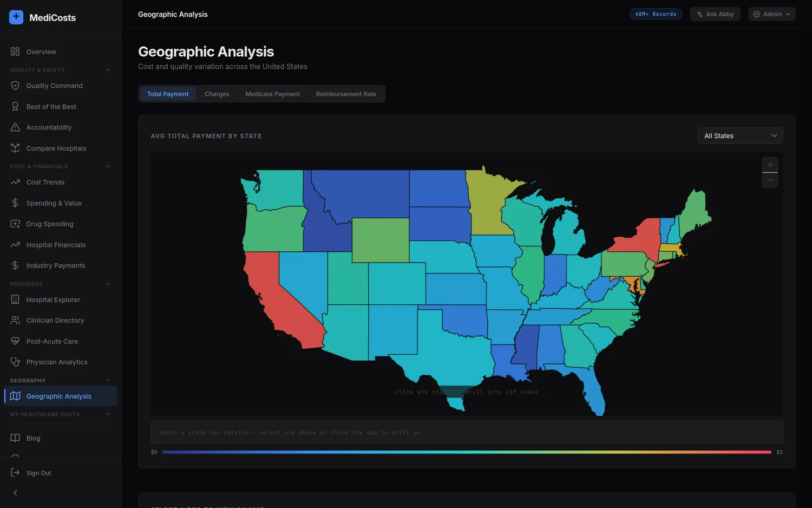Viewport: 812px width, 508px height.
Task: Click the gear icon beside Admin
Action: coord(757,14)
